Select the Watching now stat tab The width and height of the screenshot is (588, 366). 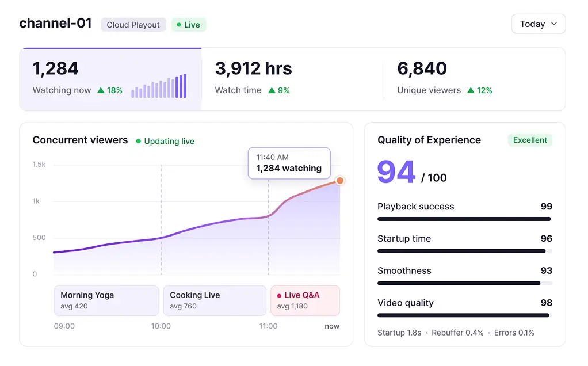tap(110, 79)
